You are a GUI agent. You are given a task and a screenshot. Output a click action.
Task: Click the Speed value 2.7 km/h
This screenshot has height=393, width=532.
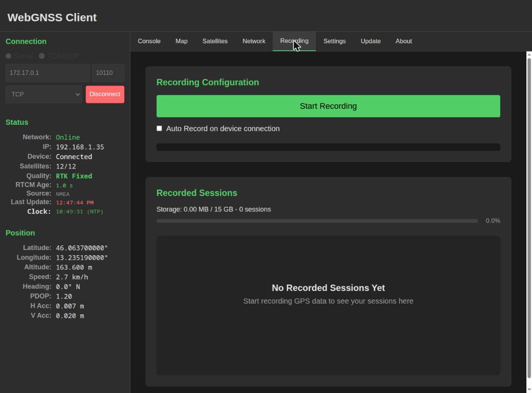pos(72,277)
